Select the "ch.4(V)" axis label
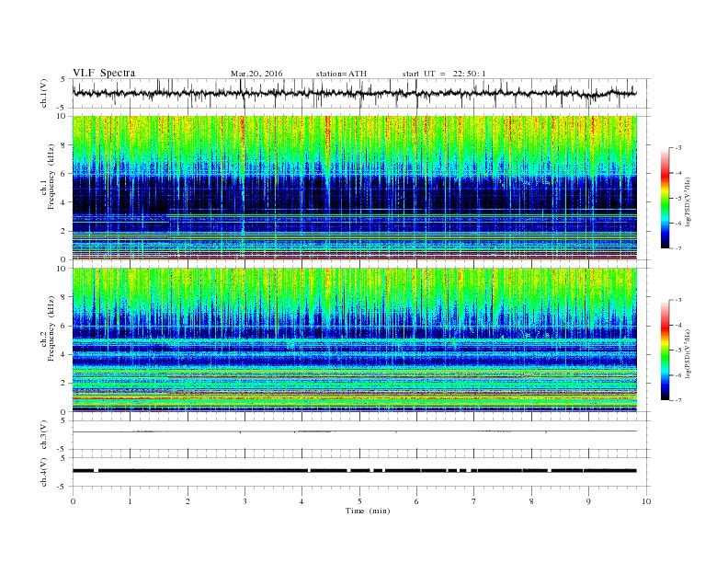 [44, 473]
